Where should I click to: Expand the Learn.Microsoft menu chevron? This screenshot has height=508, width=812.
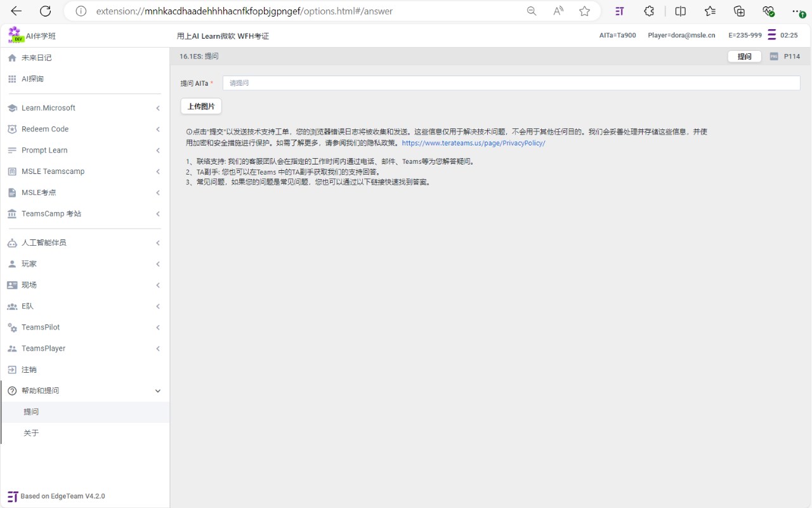point(158,109)
